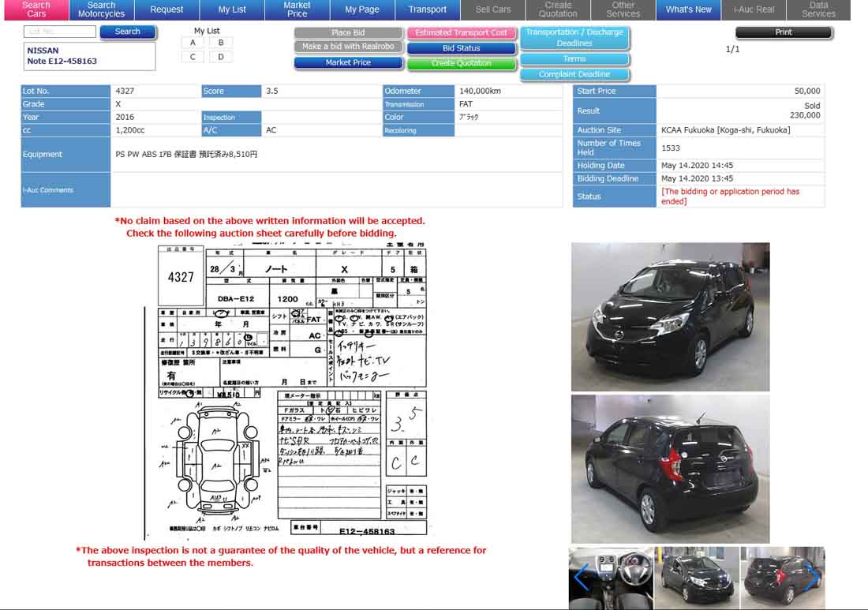Click Make a bid with Realrobo
868x610 pixels.
coord(348,47)
